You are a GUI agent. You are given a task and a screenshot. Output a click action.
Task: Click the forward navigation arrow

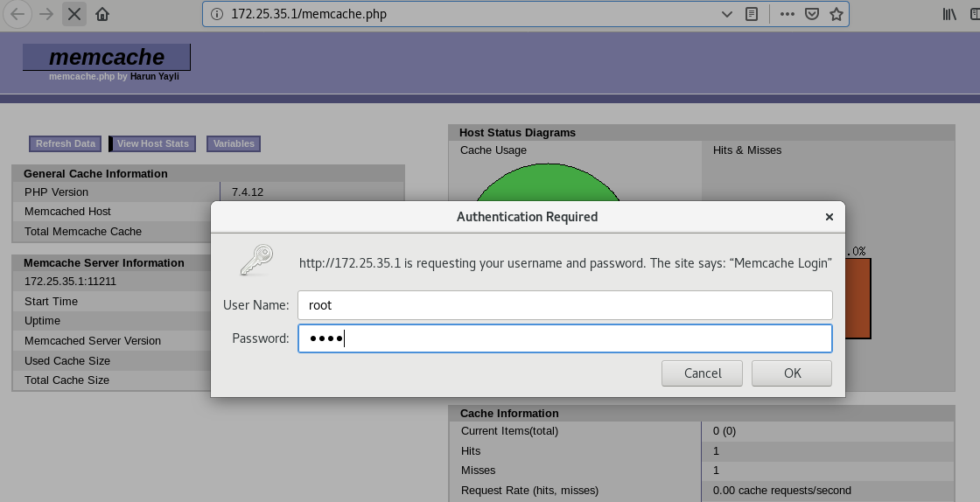coord(46,14)
